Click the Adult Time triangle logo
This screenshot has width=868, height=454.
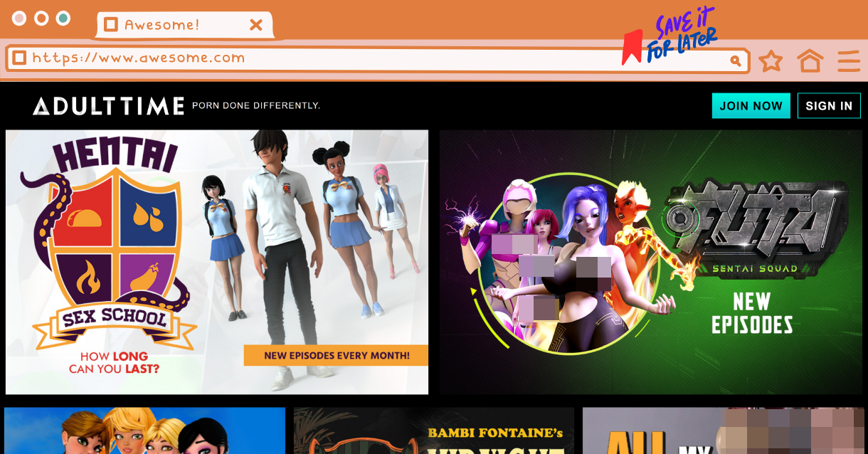41,107
